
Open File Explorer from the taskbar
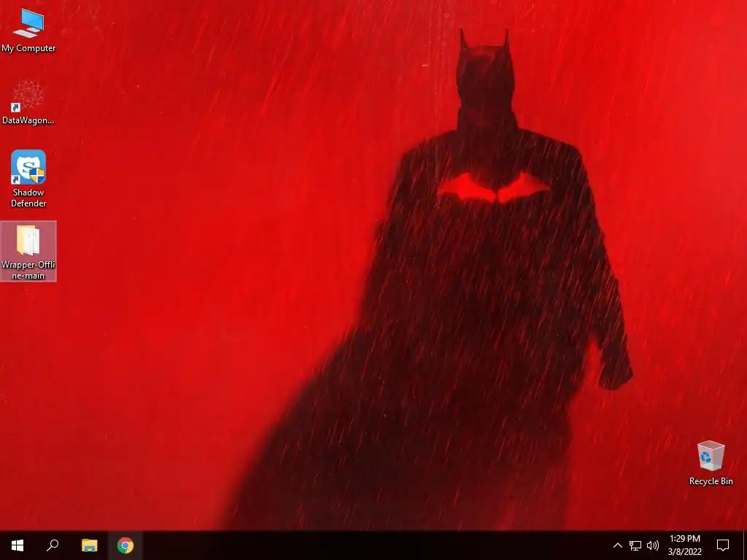click(x=89, y=545)
